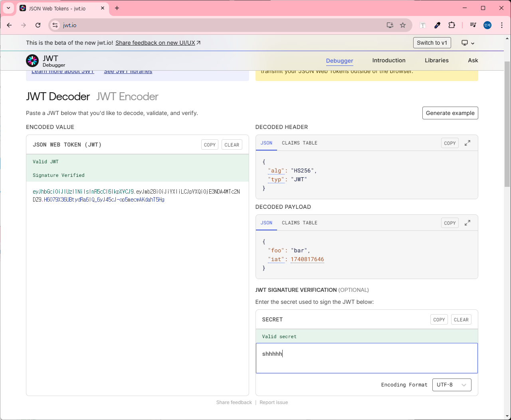The image size is (511, 420).
Task: Open the Libraries nav item
Action: point(437,60)
